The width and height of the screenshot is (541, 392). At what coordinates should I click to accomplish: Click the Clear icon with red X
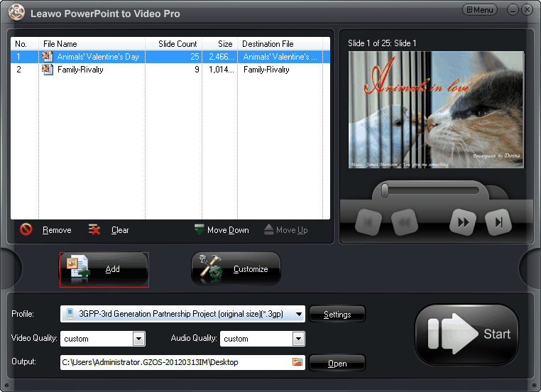pos(94,229)
